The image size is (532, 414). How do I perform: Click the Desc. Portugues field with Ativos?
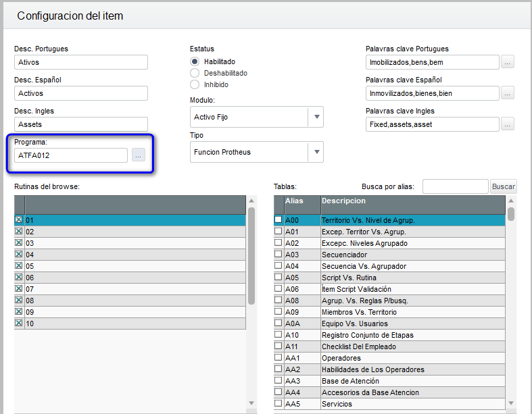click(x=81, y=62)
